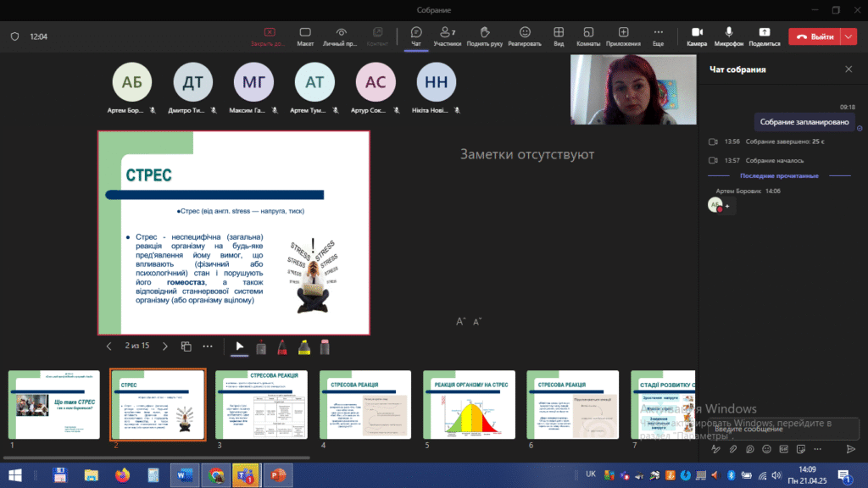Open slide 4 thumbnail 'Стресова реакція'
The width and height of the screenshot is (868, 488).
[x=365, y=404]
